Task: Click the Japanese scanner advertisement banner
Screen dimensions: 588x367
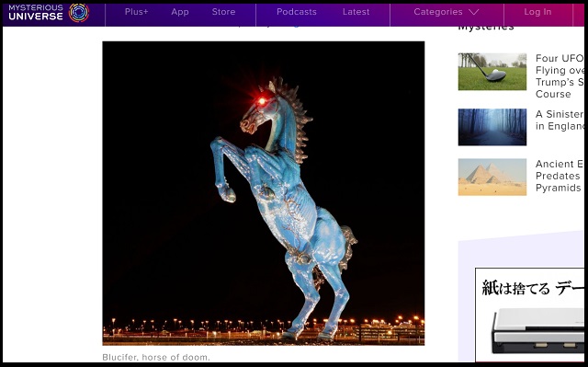Action: tap(529, 315)
